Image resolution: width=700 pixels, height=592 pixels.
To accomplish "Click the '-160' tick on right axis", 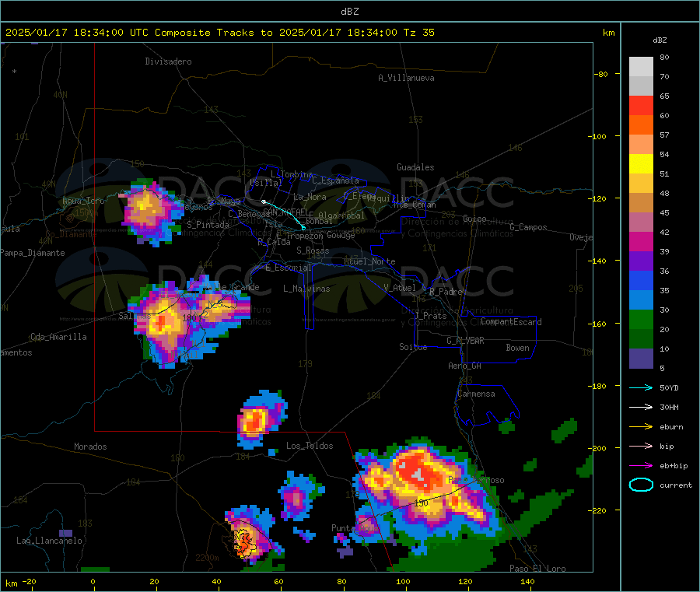I will click(597, 324).
